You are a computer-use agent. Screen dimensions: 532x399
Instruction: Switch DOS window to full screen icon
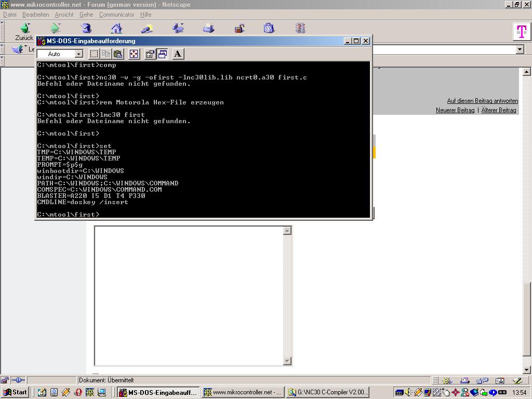click(134, 54)
